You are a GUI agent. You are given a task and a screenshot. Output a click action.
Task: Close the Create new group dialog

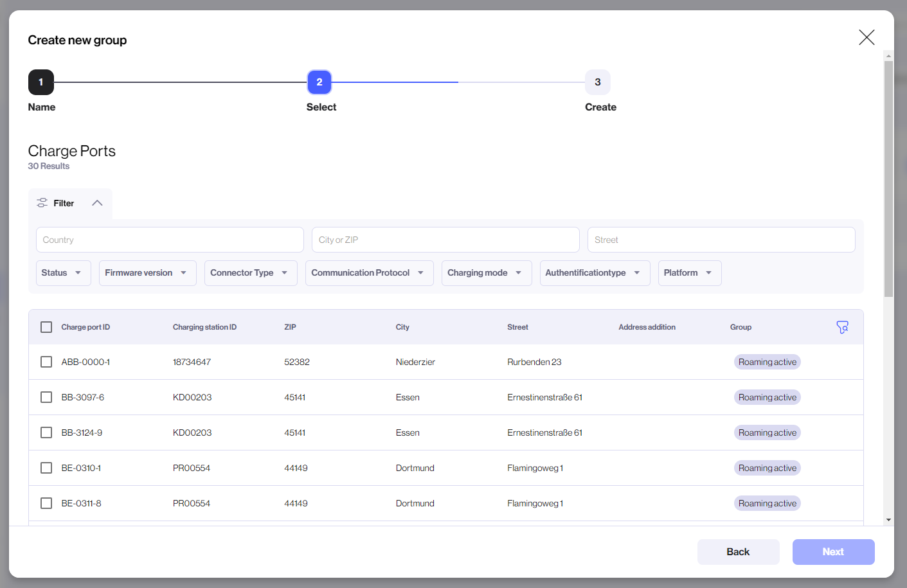pos(867,38)
